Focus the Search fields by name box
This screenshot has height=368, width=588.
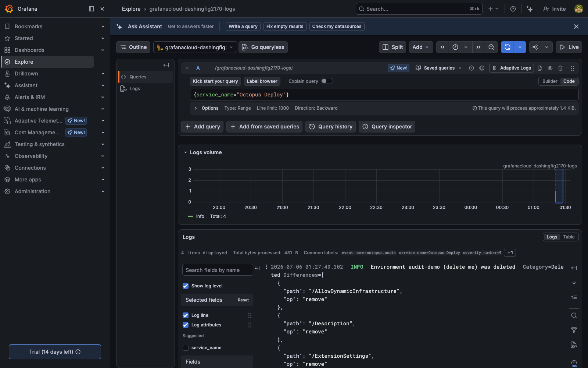(x=218, y=270)
